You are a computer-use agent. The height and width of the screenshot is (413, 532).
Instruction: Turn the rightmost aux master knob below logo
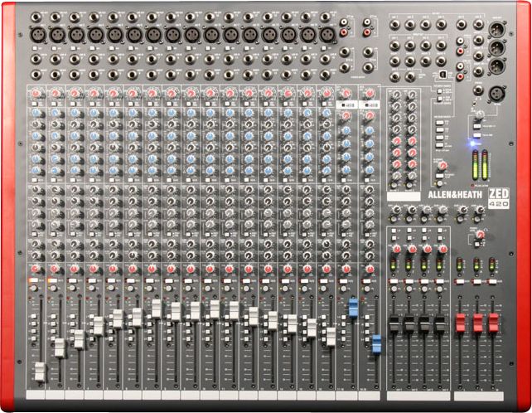(480, 210)
